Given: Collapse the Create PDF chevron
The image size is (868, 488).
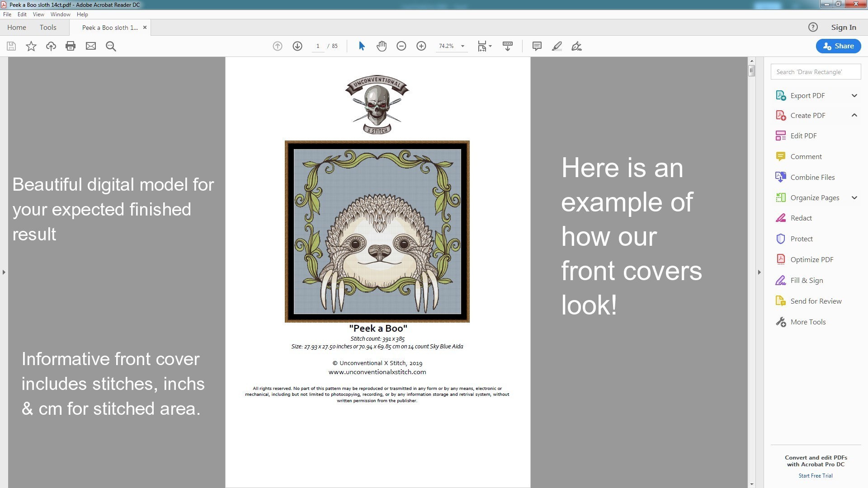Looking at the screenshot, I should pos(854,115).
